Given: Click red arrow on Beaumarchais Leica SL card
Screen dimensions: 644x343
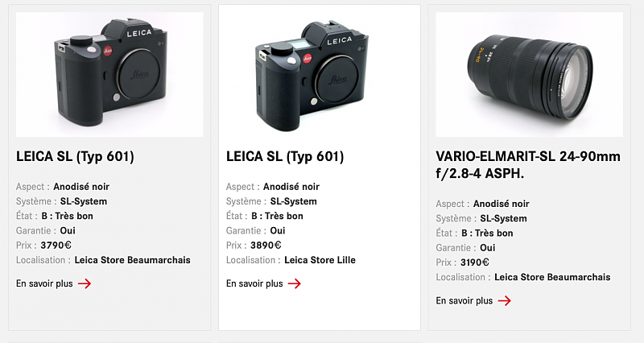Looking at the screenshot, I should [85, 283].
